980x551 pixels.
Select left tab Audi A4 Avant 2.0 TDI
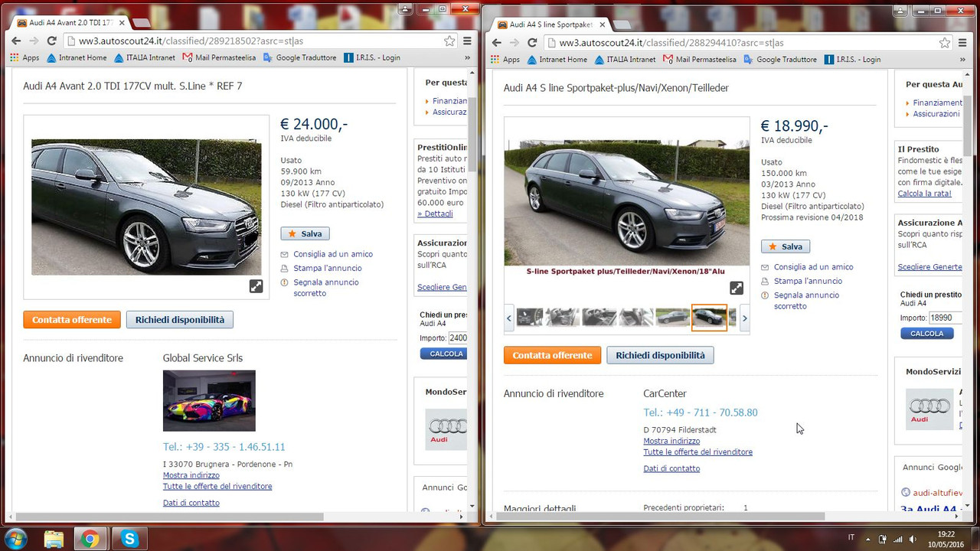(69, 23)
